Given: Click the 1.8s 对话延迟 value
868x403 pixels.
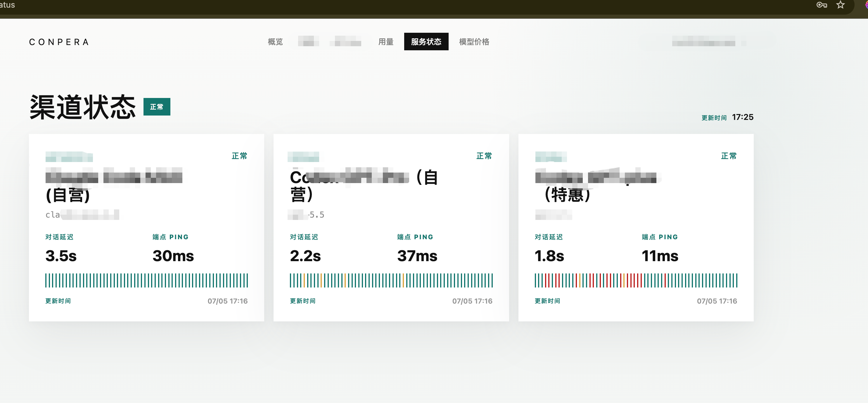Looking at the screenshot, I should pyautogui.click(x=549, y=256).
